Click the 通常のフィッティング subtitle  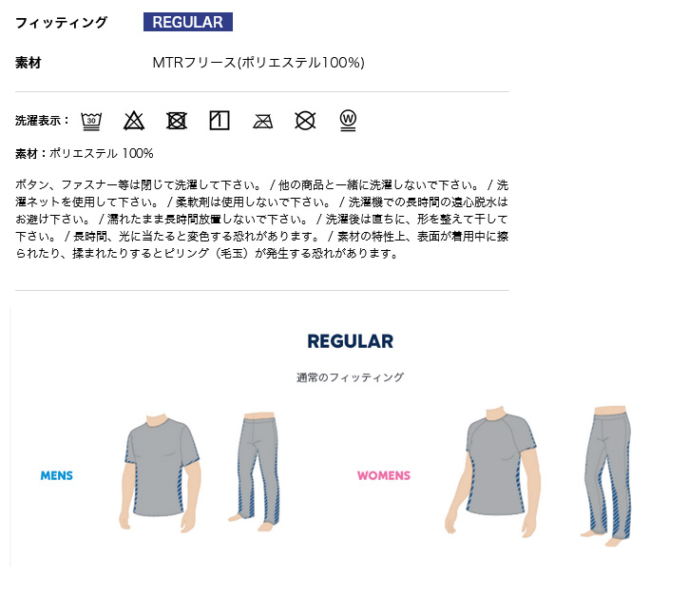[x=350, y=377]
